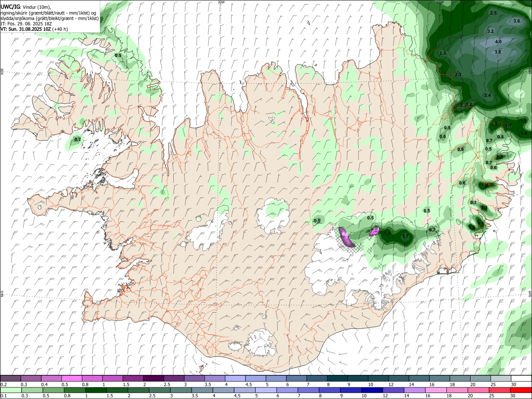Click the 2.4 precipitation label on the map
This screenshot has width=532, height=399.
point(488,95)
